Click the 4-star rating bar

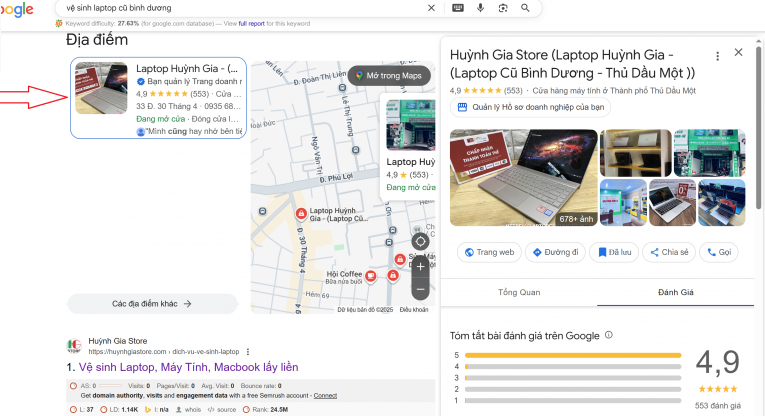(x=573, y=367)
